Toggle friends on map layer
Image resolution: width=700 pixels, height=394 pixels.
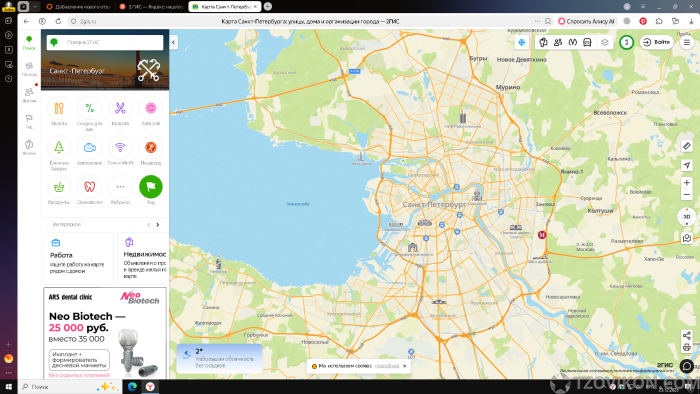pos(558,42)
